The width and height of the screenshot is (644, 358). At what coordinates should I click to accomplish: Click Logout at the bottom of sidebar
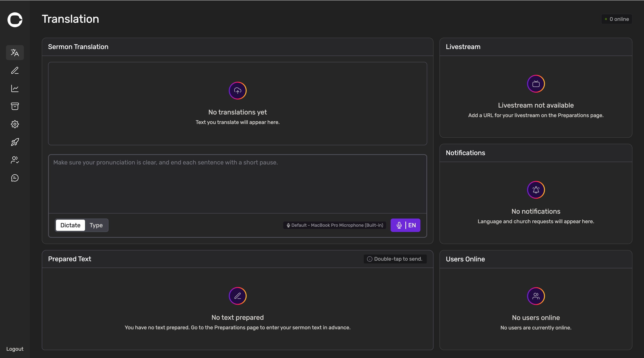coord(15,349)
